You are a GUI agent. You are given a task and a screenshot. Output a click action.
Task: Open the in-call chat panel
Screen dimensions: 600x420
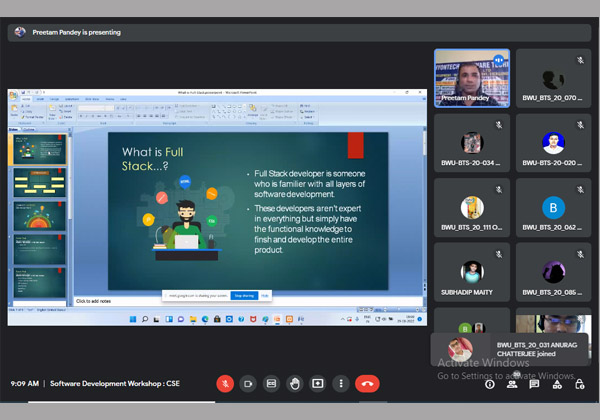(x=535, y=384)
